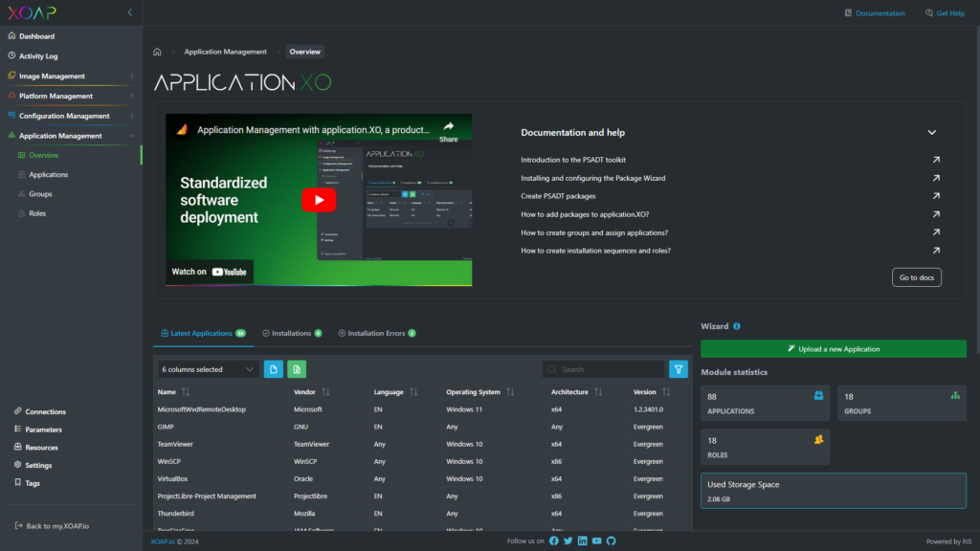
Task: Switch to the Latest Applications tab
Action: coord(203,334)
